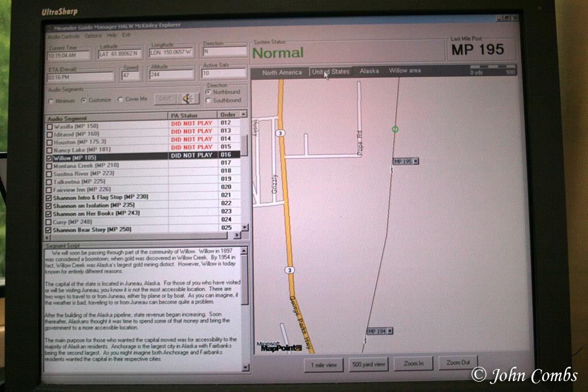Click segment list scroll right arrow
This screenshot has width=588, height=392.
pyautogui.click(x=237, y=235)
